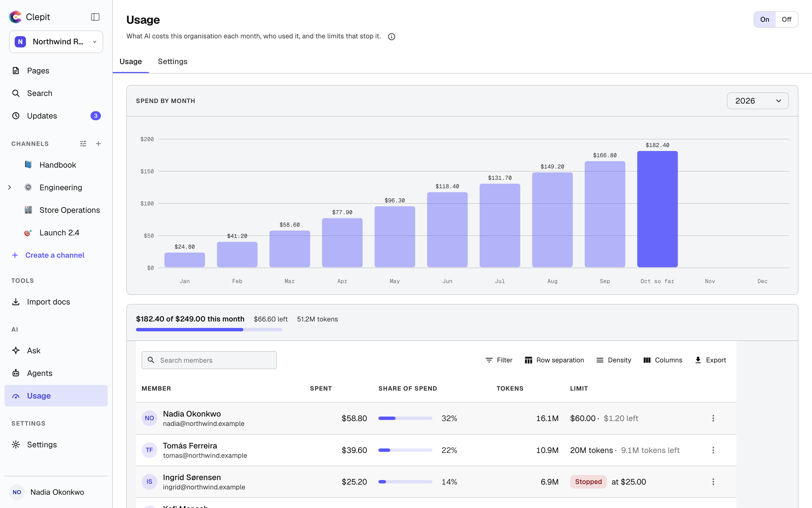Sort by the Tokens column header
Image resolution: width=812 pixels, height=508 pixels.
tap(510, 388)
